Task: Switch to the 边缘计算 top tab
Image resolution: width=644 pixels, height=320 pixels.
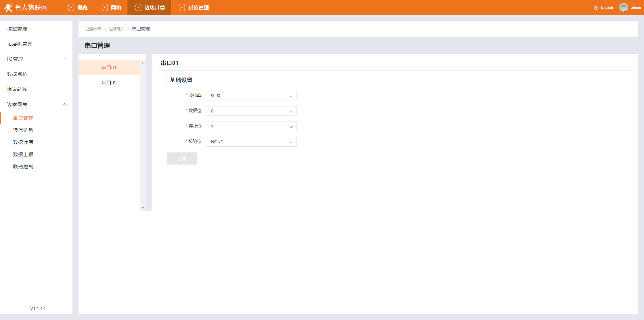Action: [x=150, y=8]
